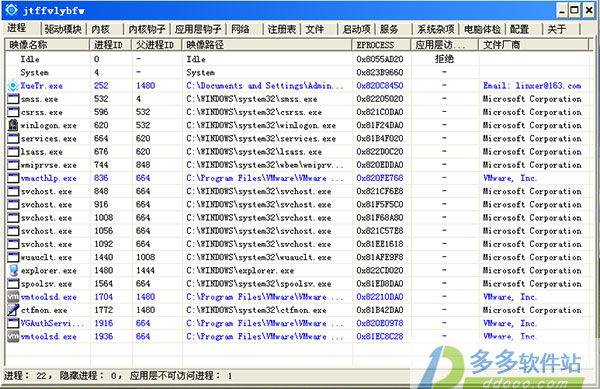This screenshot has height=389, width=600.
Task: Open the 服务 tab
Action: click(x=389, y=29)
